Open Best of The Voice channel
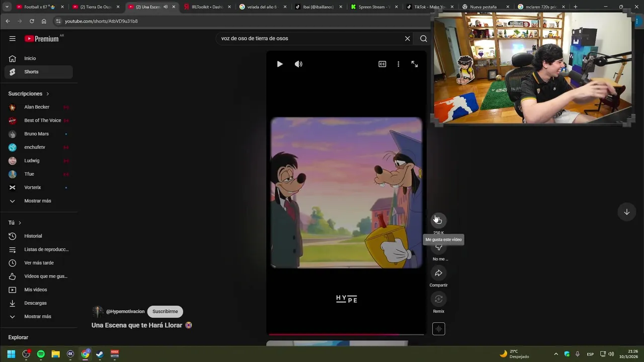Viewport: 644px width, 362px height. pos(39,121)
